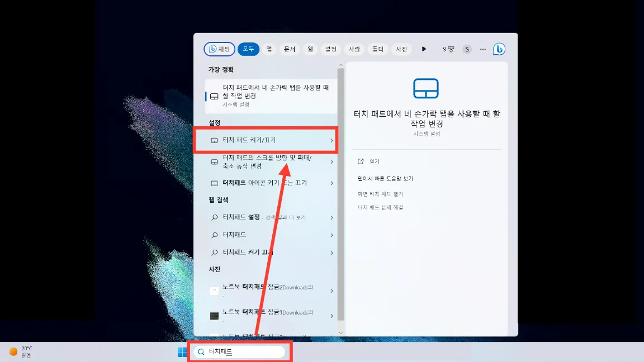
Task: Select the 사진 search filter
Action: click(401, 49)
